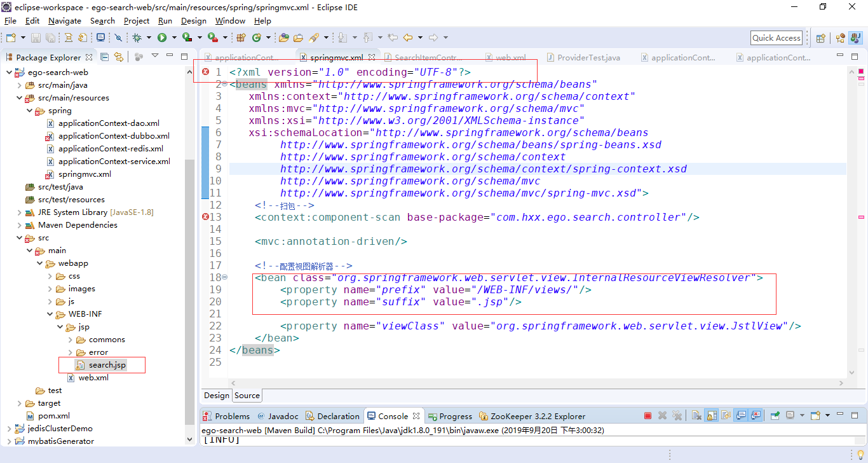Click Display Selected Console monitor icon
This screenshot has width=868, height=463.
[790, 416]
